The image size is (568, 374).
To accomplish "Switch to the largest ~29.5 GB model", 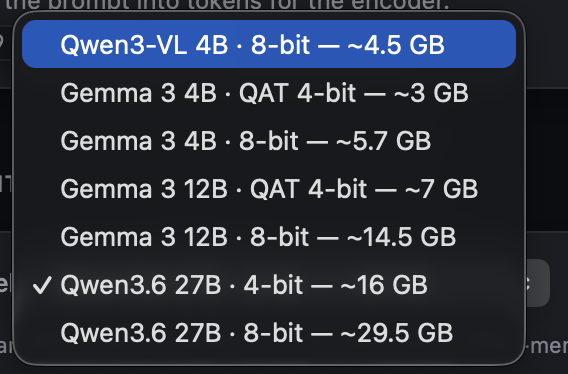I will tap(269, 333).
